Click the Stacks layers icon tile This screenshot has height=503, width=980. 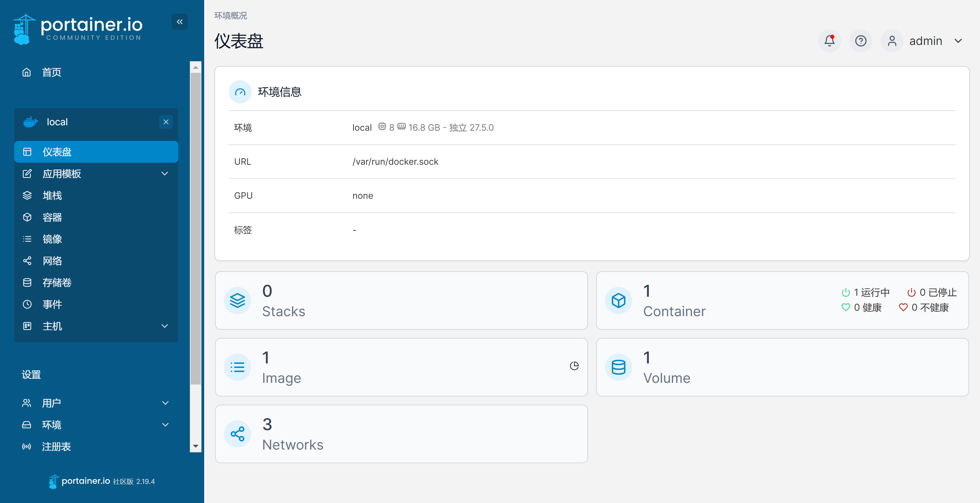[x=238, y=301]
